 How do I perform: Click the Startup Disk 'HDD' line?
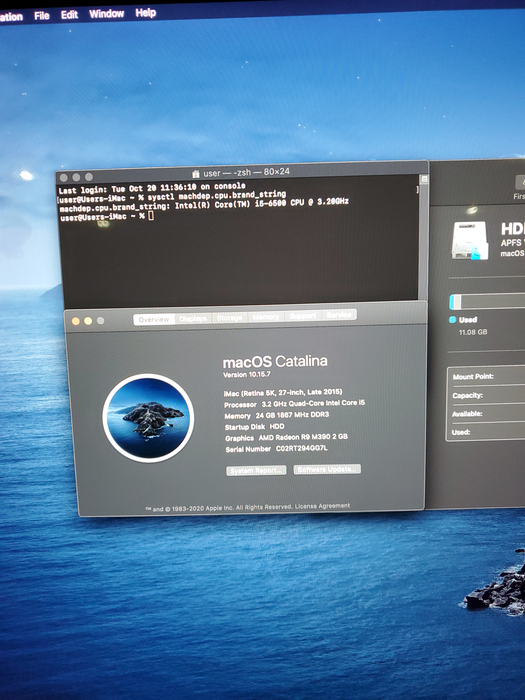(254, 427)
